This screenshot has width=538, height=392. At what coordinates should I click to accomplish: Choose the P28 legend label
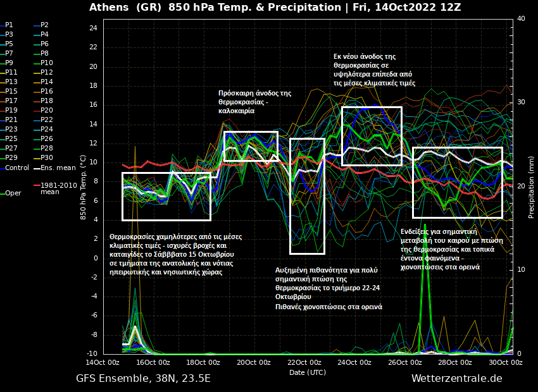[43, 148]
